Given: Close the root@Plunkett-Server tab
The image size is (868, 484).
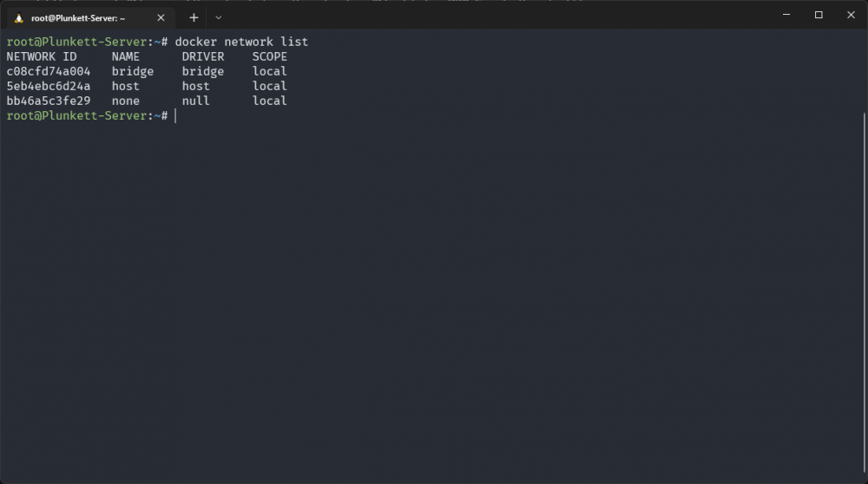Looking at the screenshot, I should pyautogui.click(x=161, y=17).
